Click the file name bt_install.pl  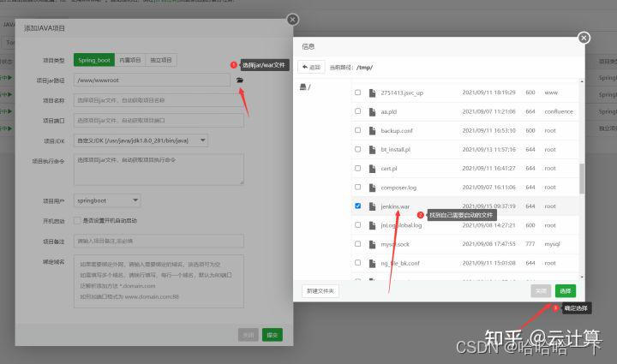(395, 149)
